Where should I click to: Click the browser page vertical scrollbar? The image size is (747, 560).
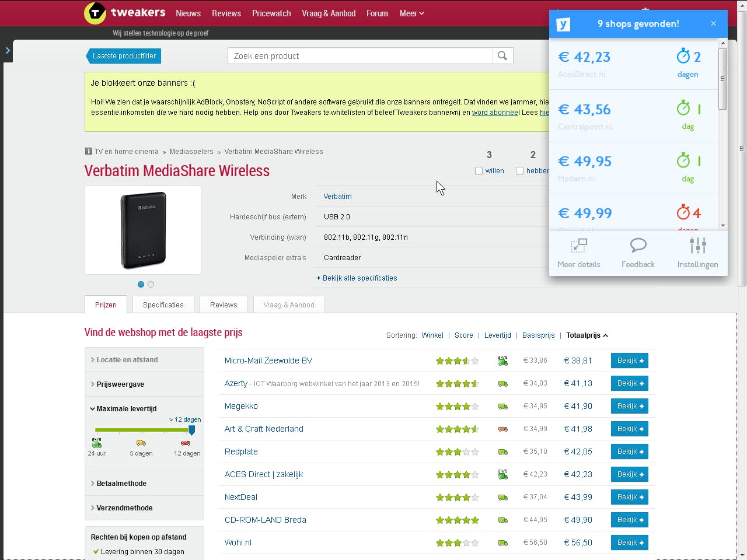[x=742, y=149]
